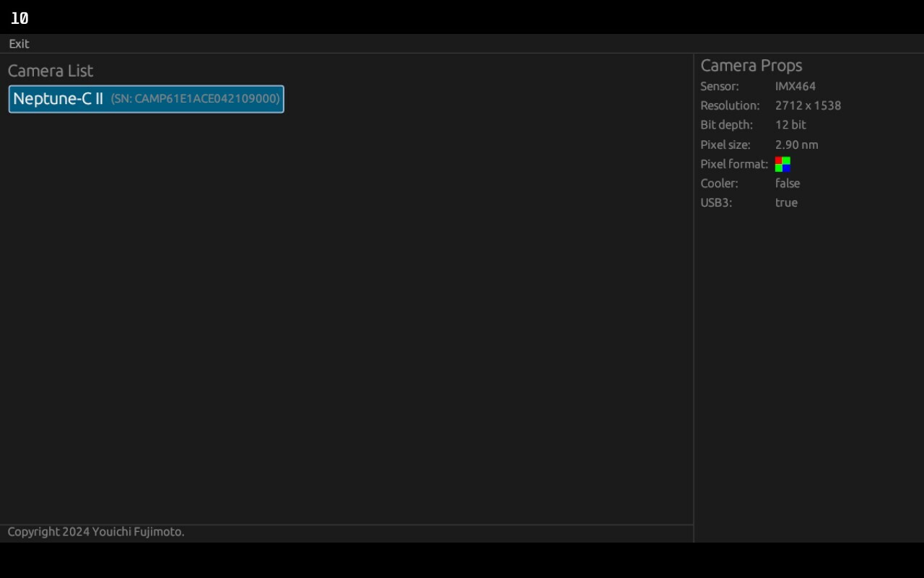Viewport: 924px width, 578px height.
Task: Click the Resolution 2712 x 1538 value
Action: click(x=808, y=105)
